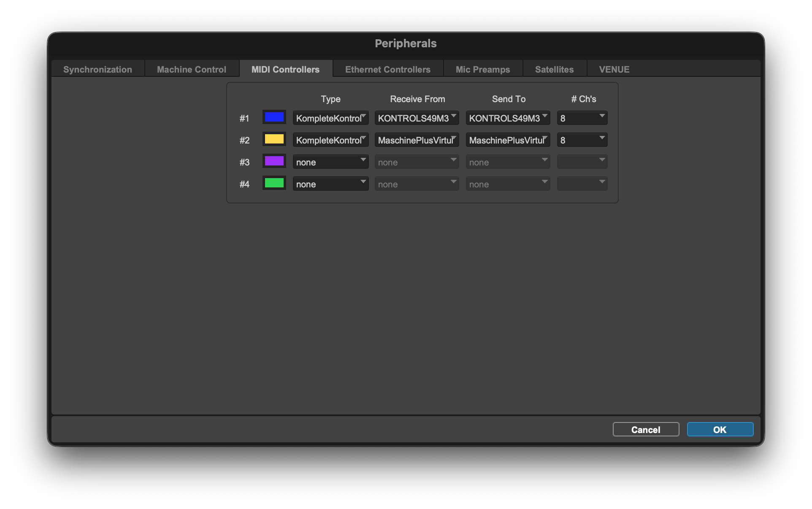The width and height of the screenshot is (812, 509).
Task: Open the Ethernet Controllers tab
Action: click(x=387, y=69)
